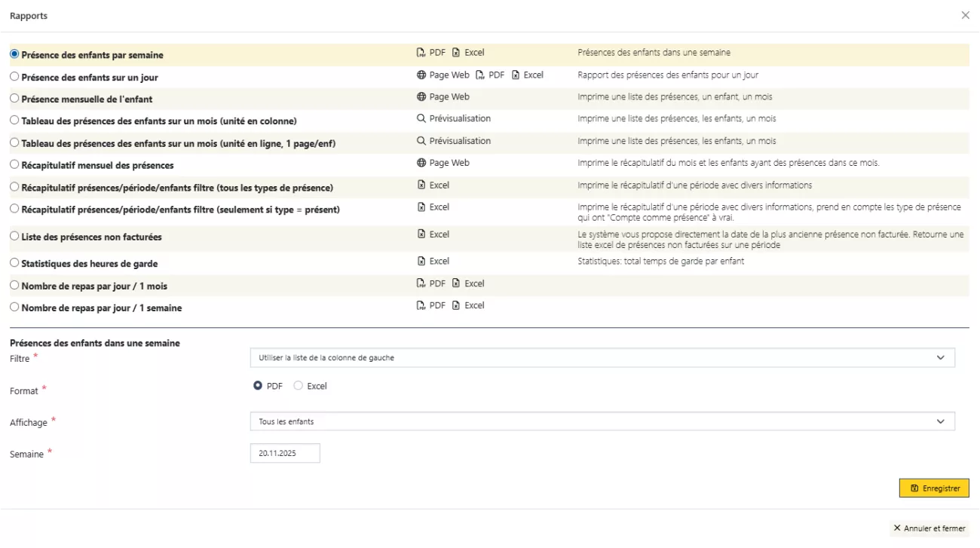Select Statistiques des heures de garde report
This screenshot has width=980, height=548.
[x=14, y=263]
